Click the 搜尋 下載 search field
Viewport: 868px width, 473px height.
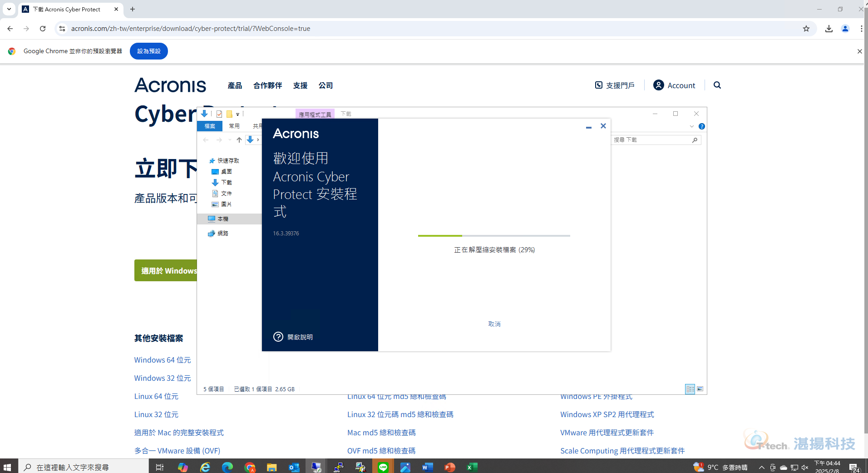click(x=651, y=140)
